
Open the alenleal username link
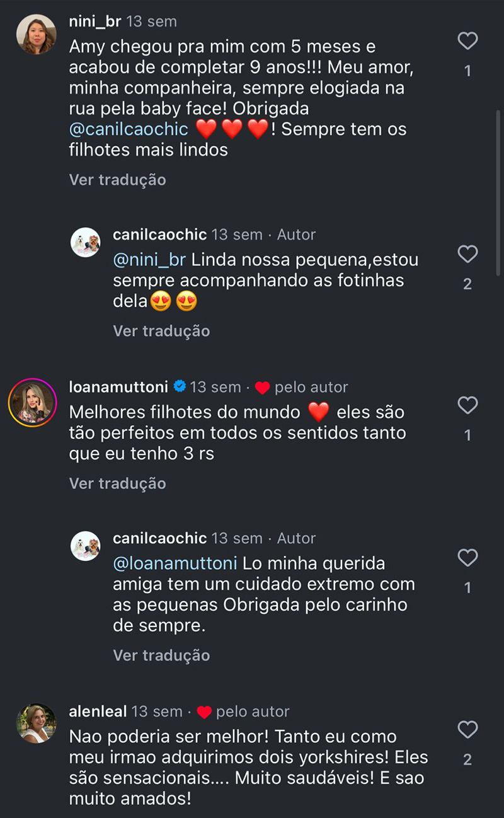(x=98, y=711)
